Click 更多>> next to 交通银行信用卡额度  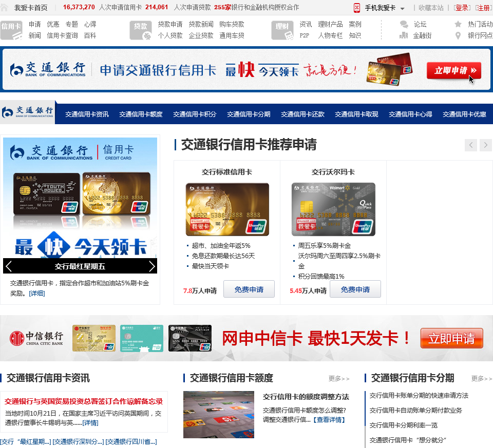[x=339, y=379]
